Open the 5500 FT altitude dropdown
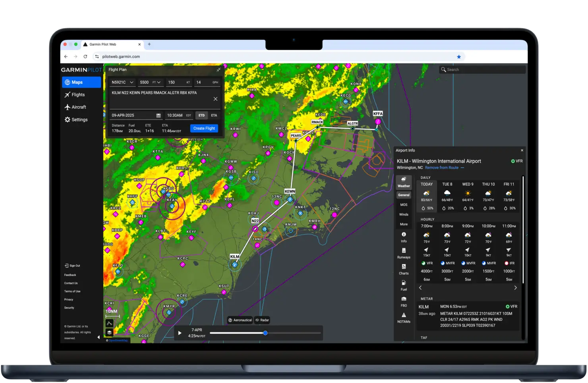Screen dimensions: 588x383 pyautogui.click(x=151, y=82)
